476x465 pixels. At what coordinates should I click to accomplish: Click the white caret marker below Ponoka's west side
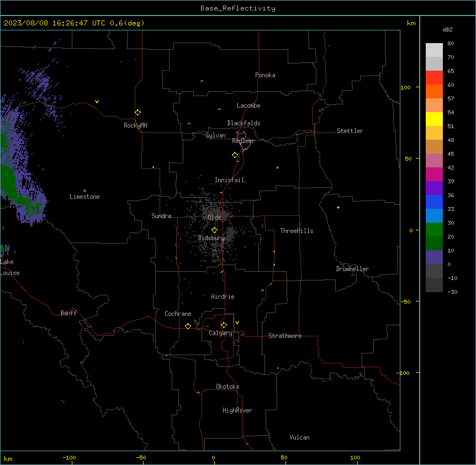[202, 81]
